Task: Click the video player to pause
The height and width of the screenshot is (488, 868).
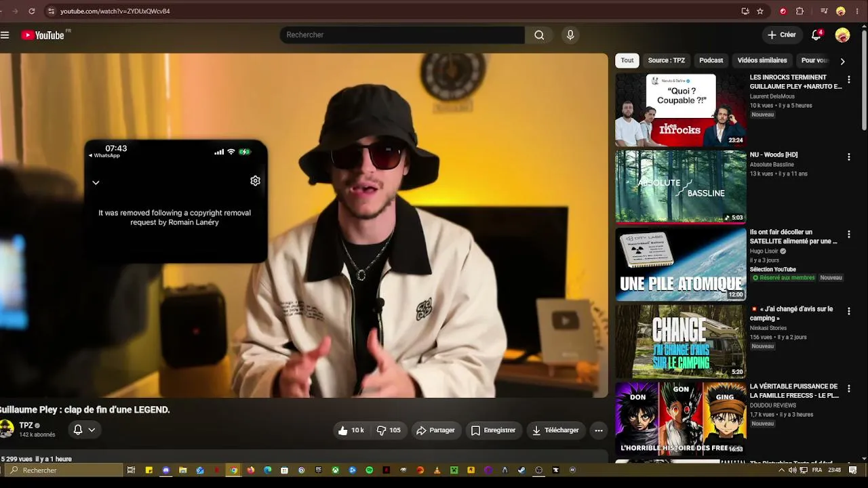Action: [x=304, y=225]
